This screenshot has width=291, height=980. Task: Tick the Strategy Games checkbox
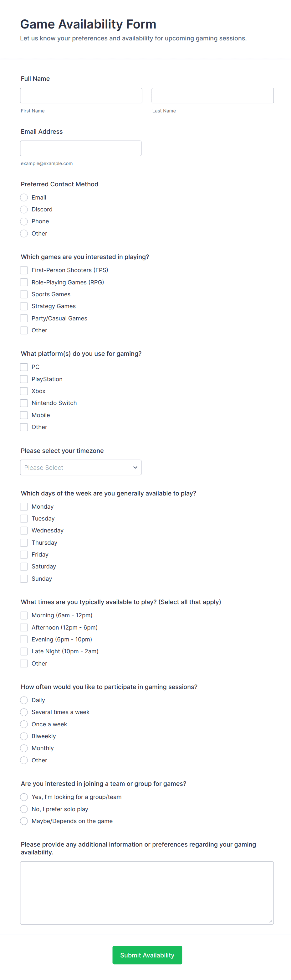coord(24,306)
